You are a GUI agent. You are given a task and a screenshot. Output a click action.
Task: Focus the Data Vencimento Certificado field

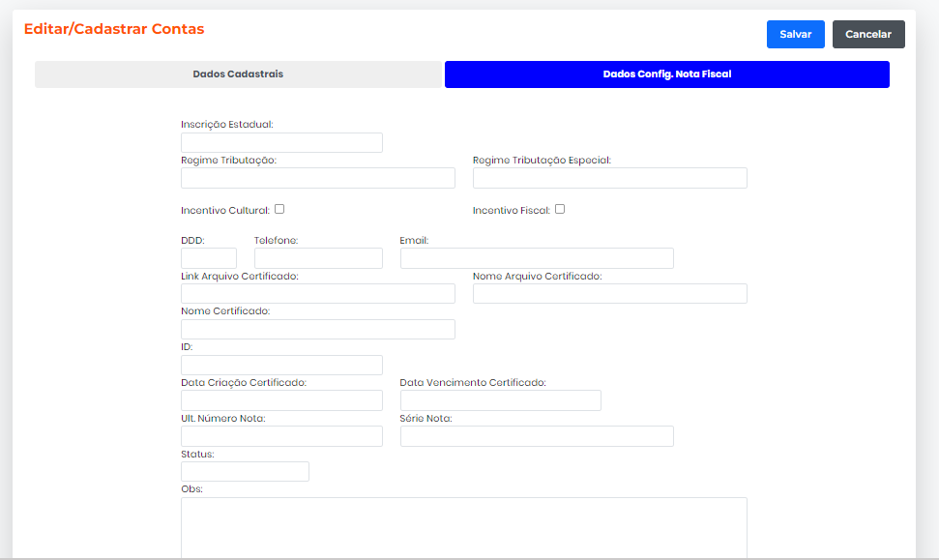coord(500,400)
